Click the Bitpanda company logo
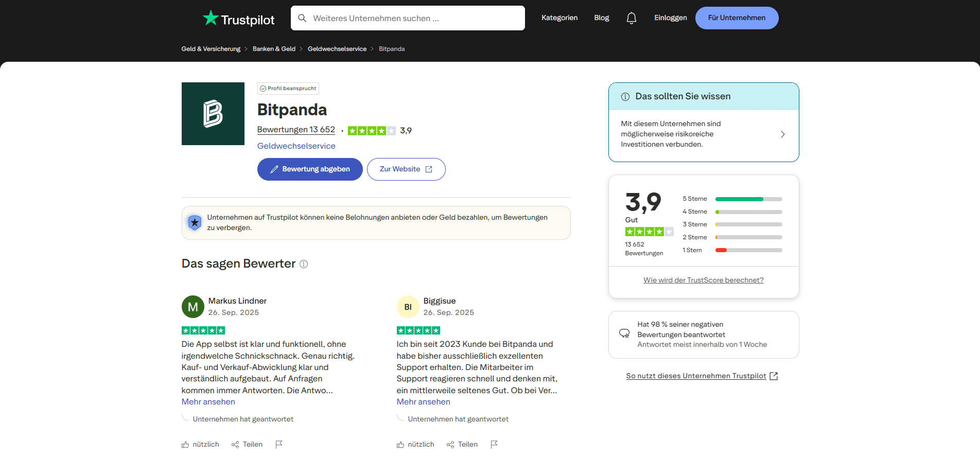Viewport: 980px width, 457px height. [x=213, y=114]
